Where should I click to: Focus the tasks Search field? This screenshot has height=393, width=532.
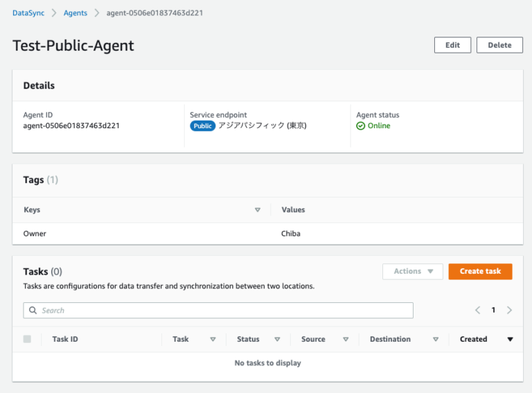218,311
